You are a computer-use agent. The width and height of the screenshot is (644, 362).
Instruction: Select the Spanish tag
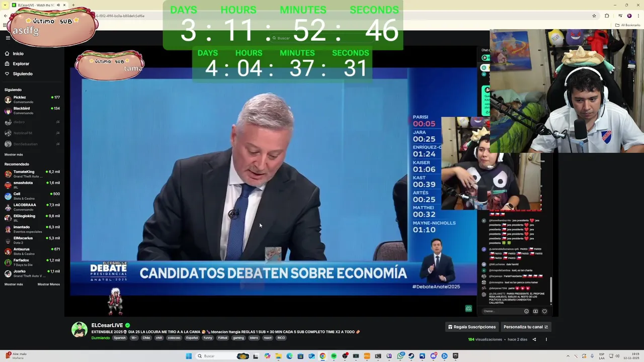point(120,338)
